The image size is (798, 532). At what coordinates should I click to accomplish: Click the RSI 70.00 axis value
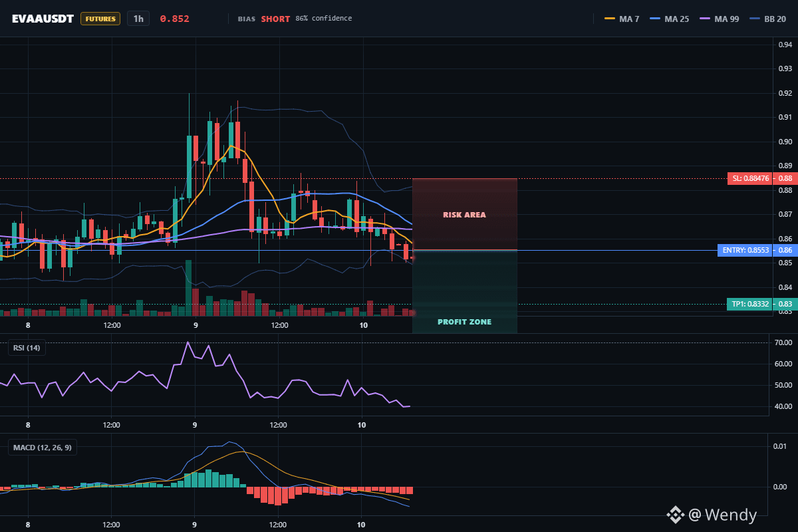coord(783,342)
